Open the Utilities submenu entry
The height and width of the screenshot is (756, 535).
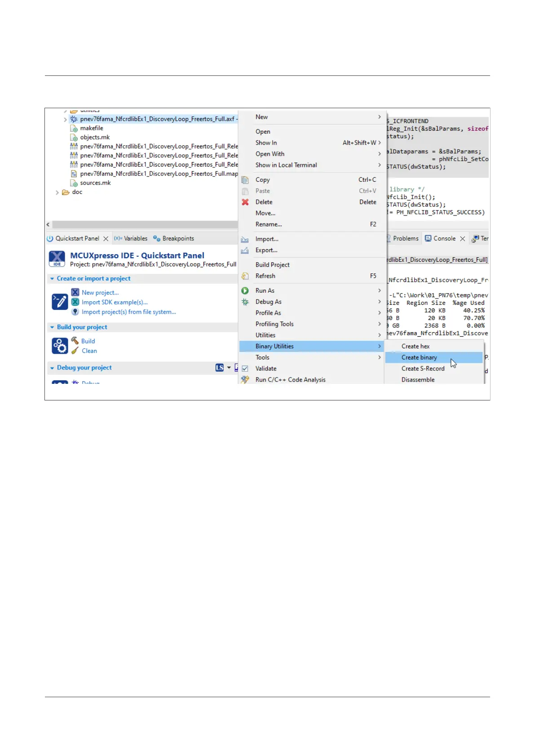tap(313, 335)
